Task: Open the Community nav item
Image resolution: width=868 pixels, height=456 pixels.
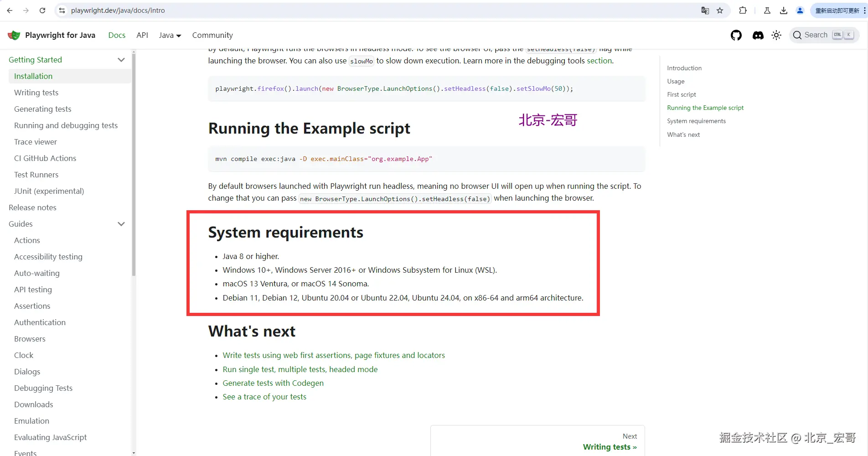Action: point(212,35)
